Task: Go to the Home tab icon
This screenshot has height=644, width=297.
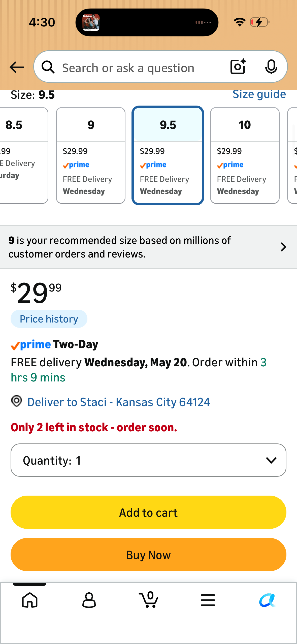Action: (30, 600)
